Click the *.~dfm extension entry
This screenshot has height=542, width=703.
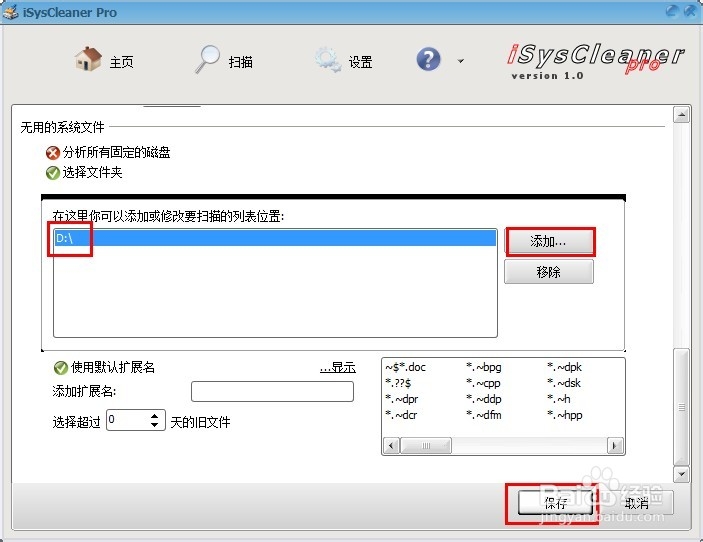pyautogui.click(x=484, y=415)
